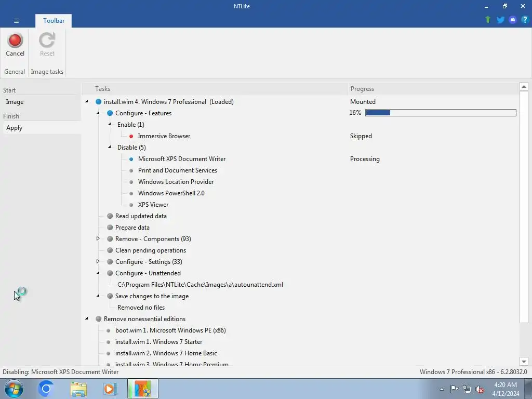
Task: Open the blue browser icon in the taskbar
Action: click(x=46, y=389)
